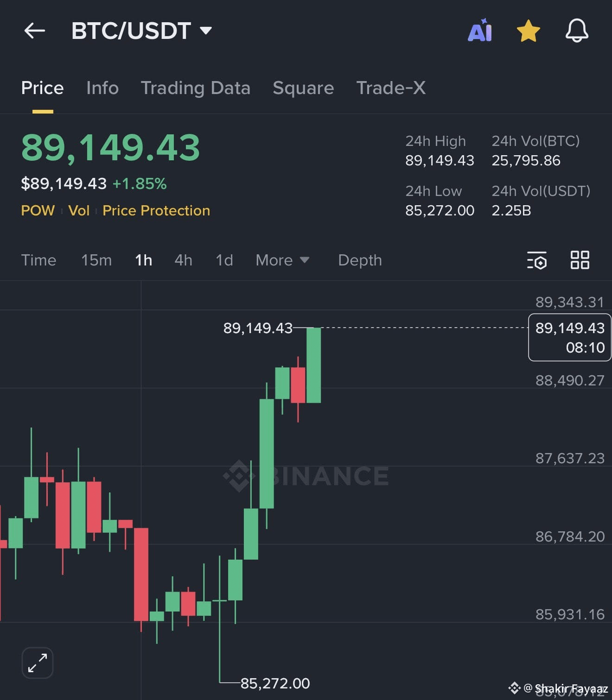Tap the 89,343.31 price axis label
612x700 pixels.
570,302
